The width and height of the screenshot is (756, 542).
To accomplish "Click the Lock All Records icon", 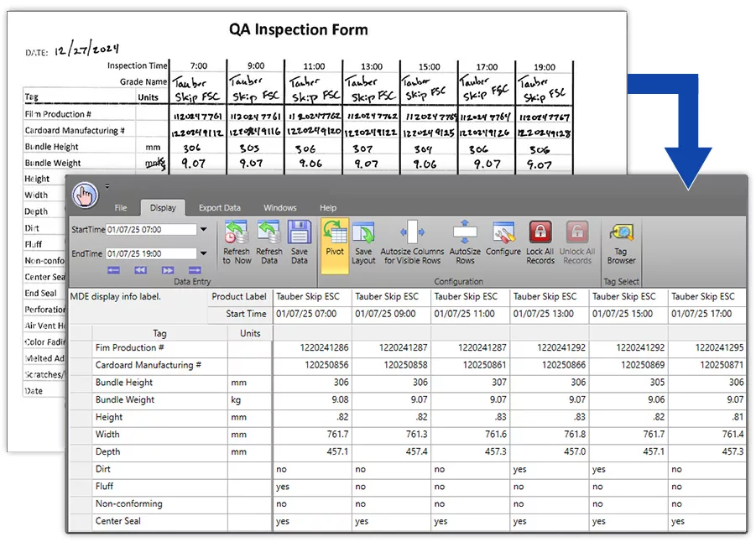I will [540, 243].
